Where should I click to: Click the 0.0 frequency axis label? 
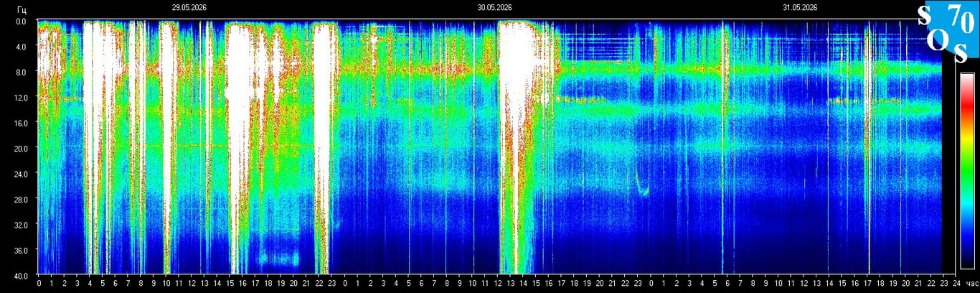click(22, 21)
